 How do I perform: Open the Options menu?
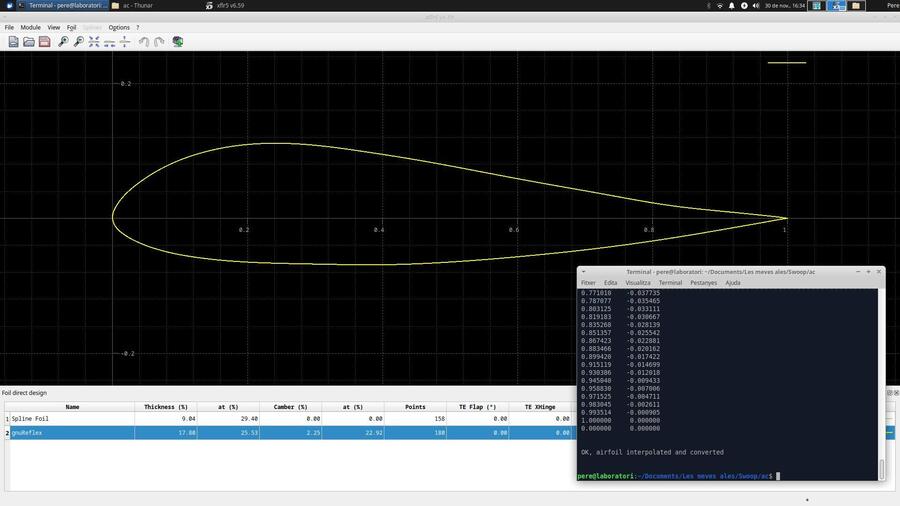coord(119,27)
